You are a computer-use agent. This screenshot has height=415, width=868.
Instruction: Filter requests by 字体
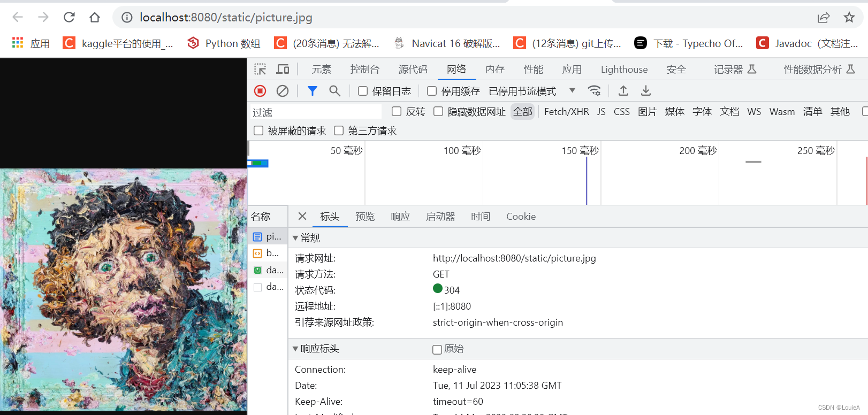pyautogui.click(x=702, y=111)
